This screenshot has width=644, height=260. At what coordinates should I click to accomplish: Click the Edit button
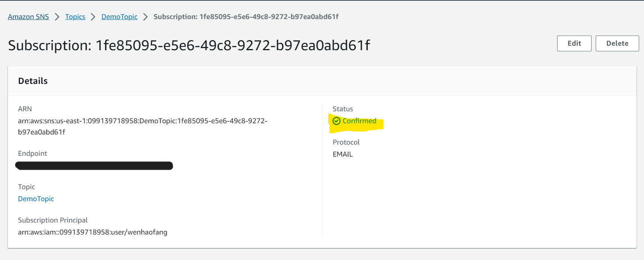(574, 43)
